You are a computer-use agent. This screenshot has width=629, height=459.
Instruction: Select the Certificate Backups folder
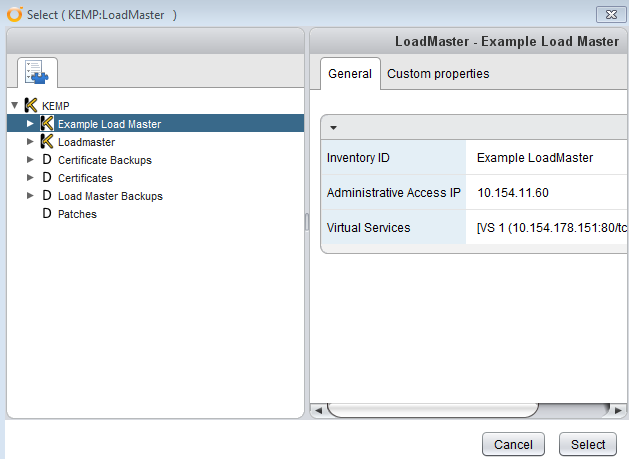(x=105, y=160)
